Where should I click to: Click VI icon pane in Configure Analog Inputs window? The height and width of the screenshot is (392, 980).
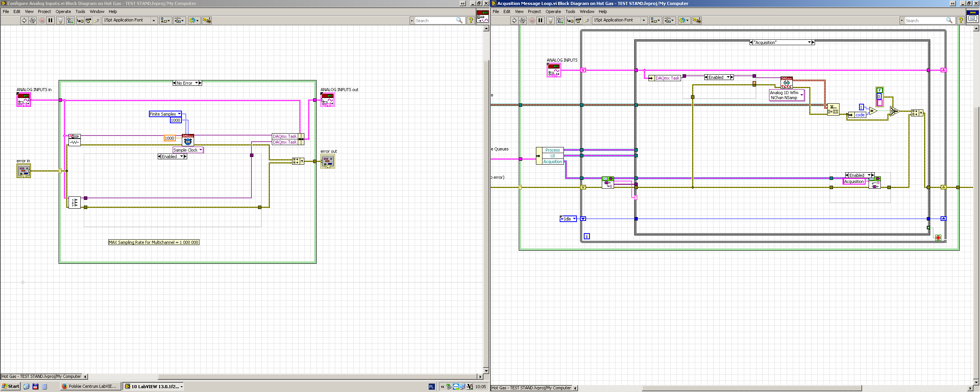(482, 17)
